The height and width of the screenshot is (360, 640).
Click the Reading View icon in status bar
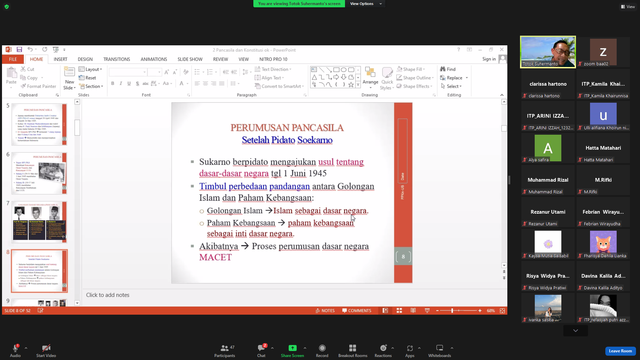pyautogui.click(x=413, y=311)
